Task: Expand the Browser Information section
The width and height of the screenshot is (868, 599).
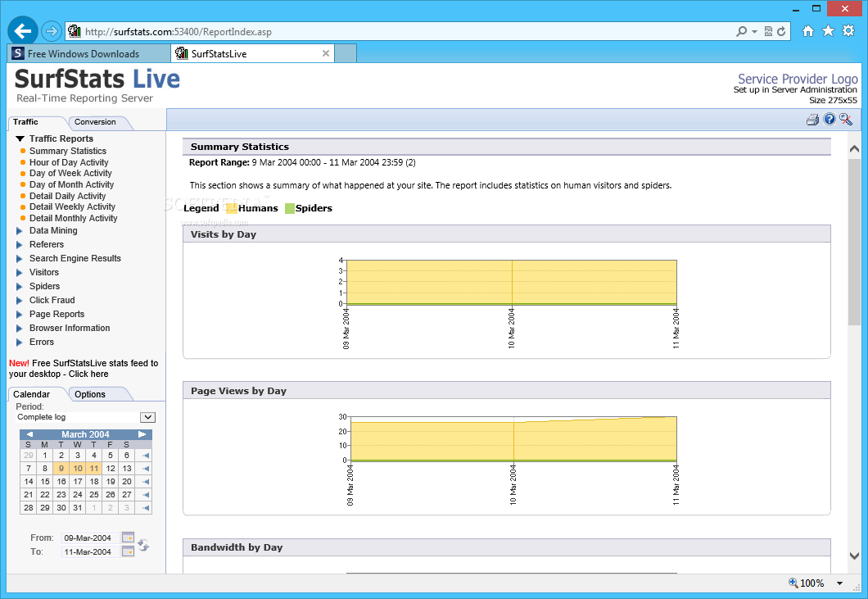Action: pos(20,328)
